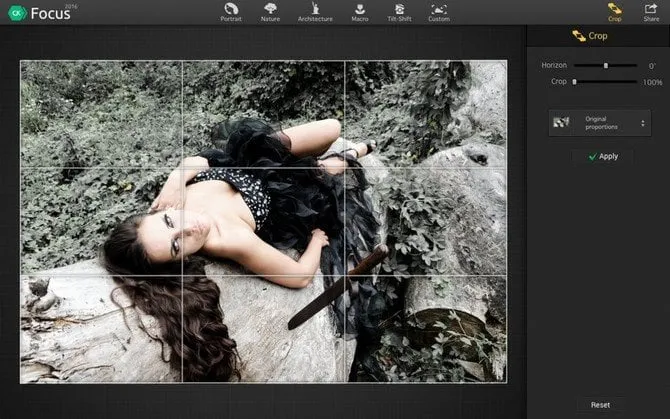Image resolution: width=670 pixels, height=419 pixels.
Task: Click the Reset button
Action: [600, 405]
